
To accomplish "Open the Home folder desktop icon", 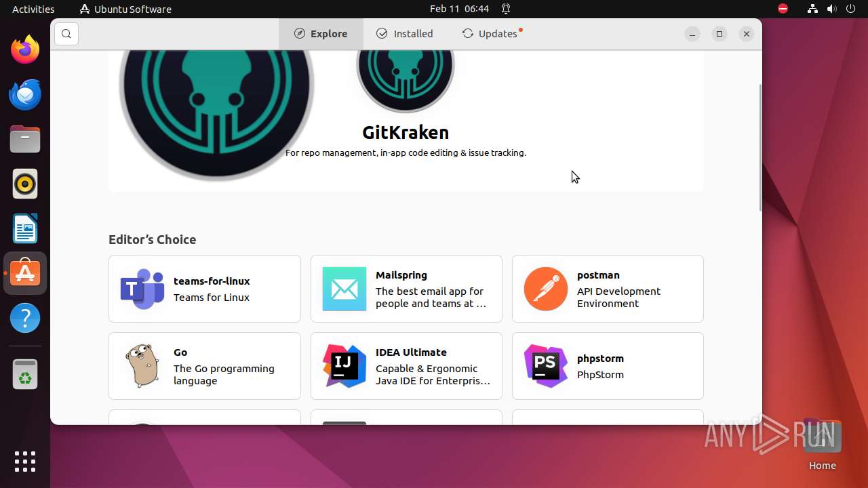I will (x=822, y=445).
